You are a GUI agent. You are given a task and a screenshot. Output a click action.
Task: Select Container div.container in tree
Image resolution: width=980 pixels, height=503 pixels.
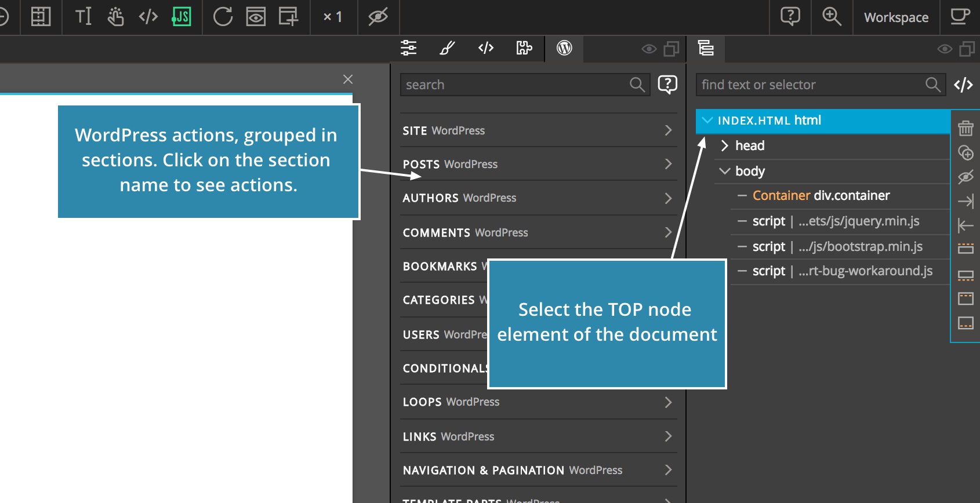click(821, 196)
